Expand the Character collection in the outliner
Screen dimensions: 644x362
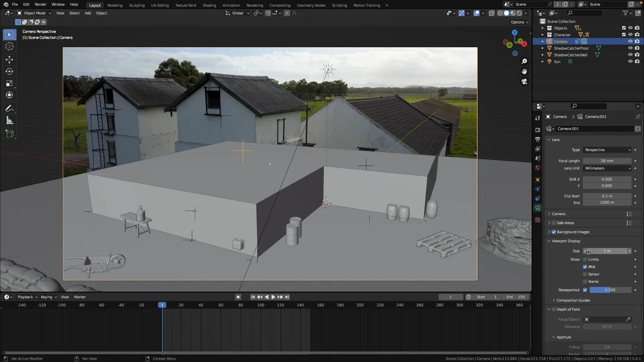tap(543, 35)
